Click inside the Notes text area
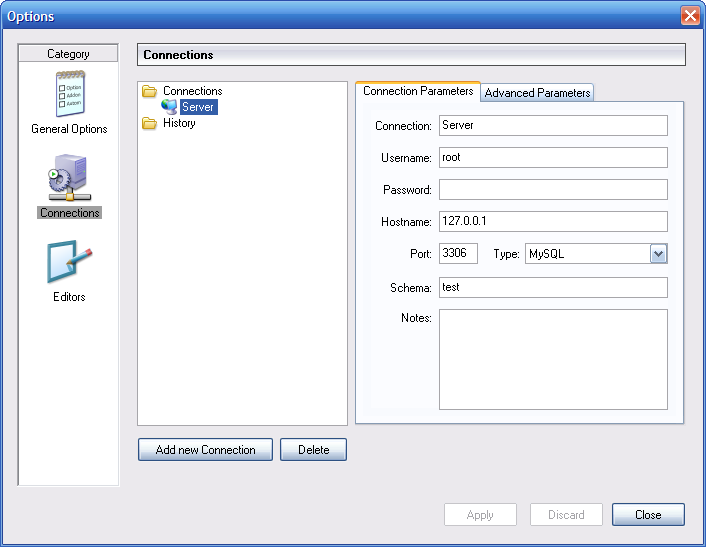This screenshot has height=547, width=706. click(x=553, y=359)
